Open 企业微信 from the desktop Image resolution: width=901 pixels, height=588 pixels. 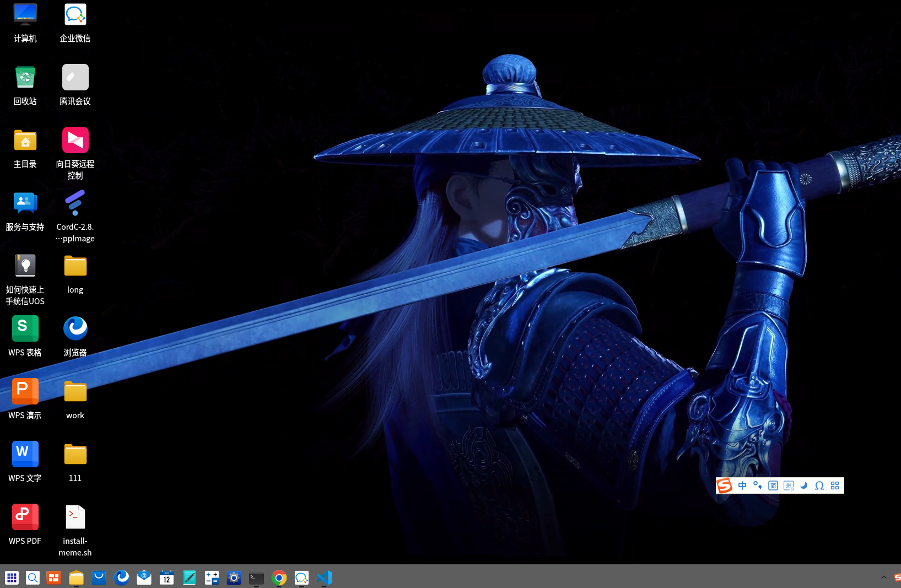[x=75, y=23]
